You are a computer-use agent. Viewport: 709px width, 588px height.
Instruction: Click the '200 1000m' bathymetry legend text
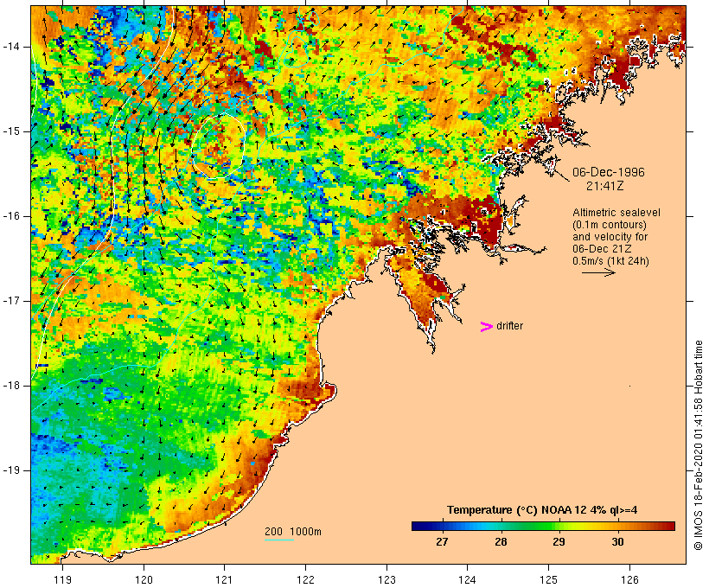click(293, 532)
